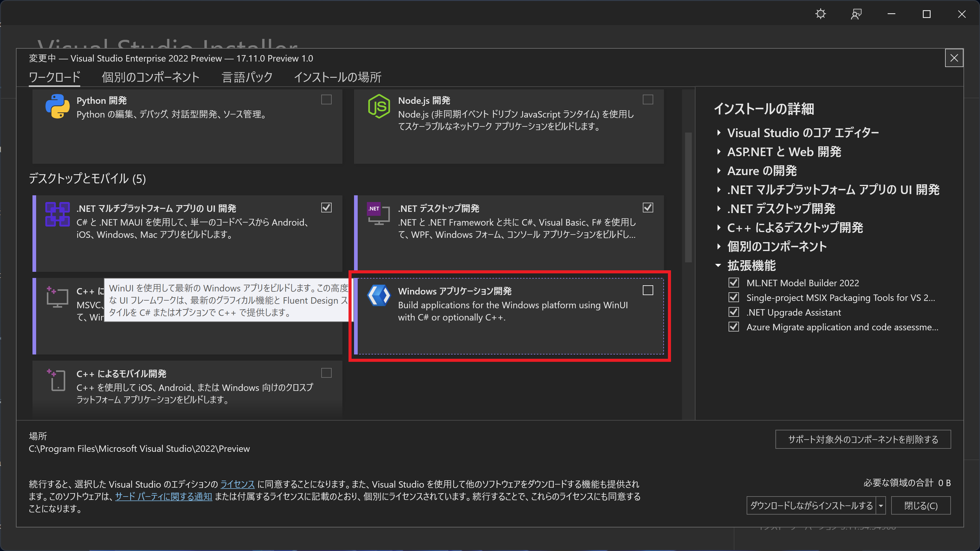Click サポート対象外のコンポーネントを削除する button
Image resolution: width=980 pixels, height=551 pixels.
863,440
